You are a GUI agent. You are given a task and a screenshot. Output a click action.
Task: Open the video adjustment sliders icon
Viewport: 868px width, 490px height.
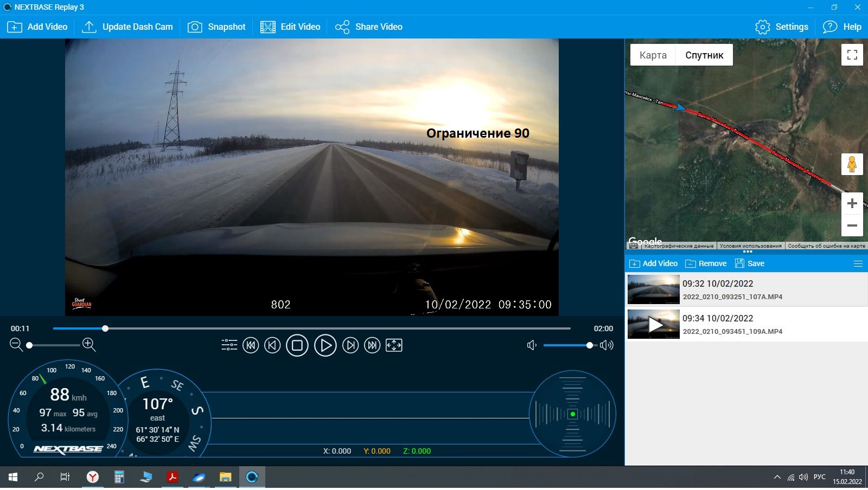pyautogui.click(x=229, y=345)
